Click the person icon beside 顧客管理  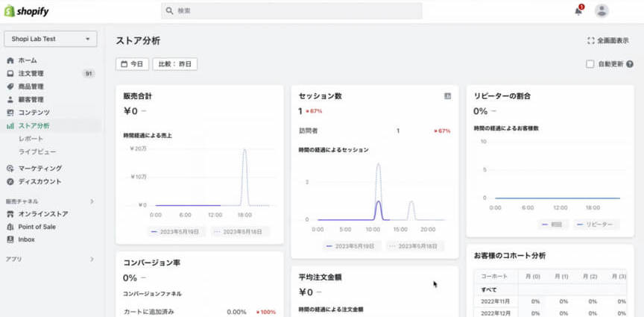[x=10, y=99]
